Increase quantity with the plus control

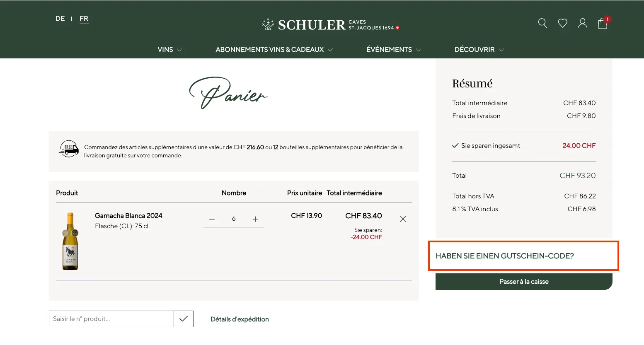[256, 219]
